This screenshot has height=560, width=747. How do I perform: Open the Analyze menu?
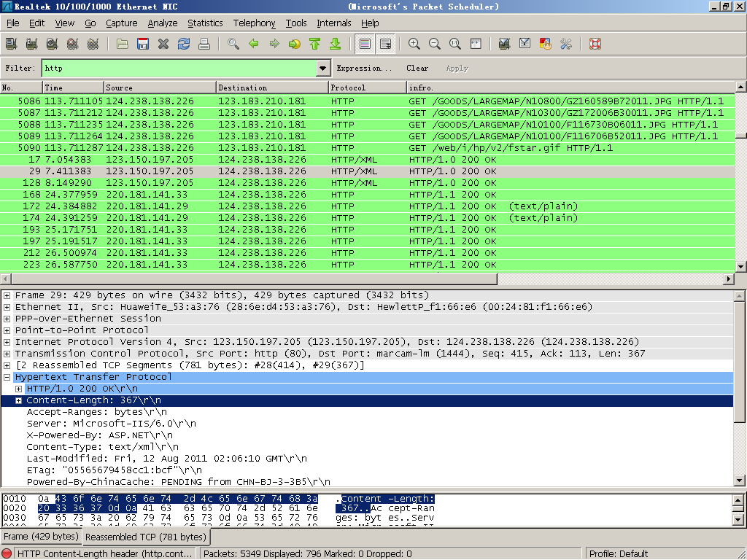[x=163, y=23]
